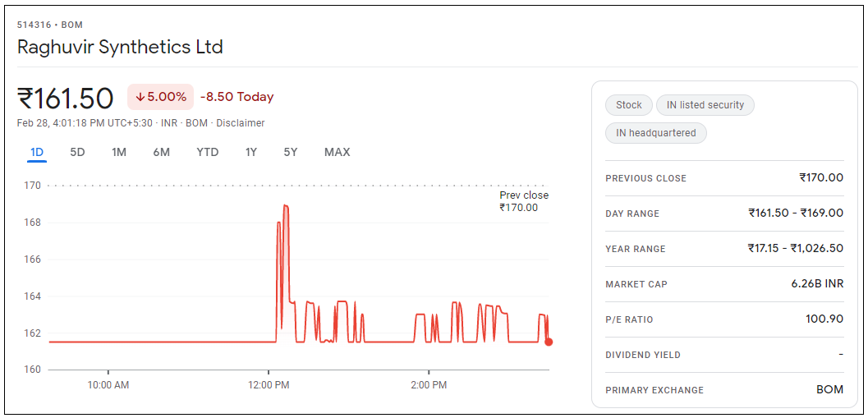
Task: Select the 1D chart range tab
Action: point(37,152)
